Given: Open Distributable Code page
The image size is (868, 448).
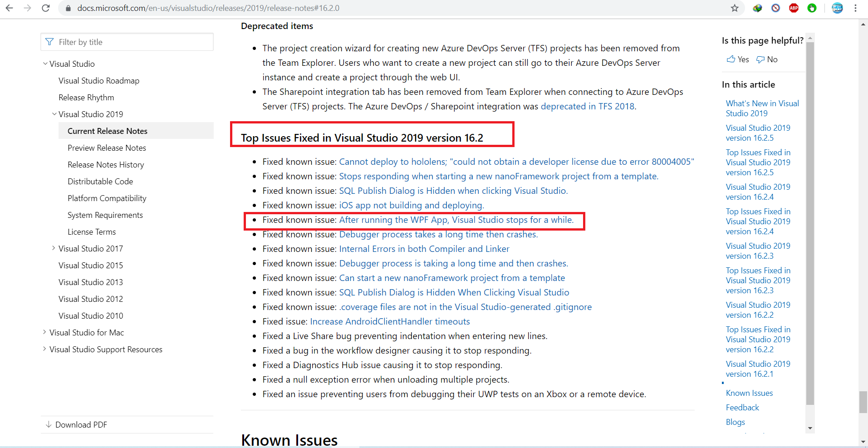Looking at the screenshot, I should (x=100, y=182).
